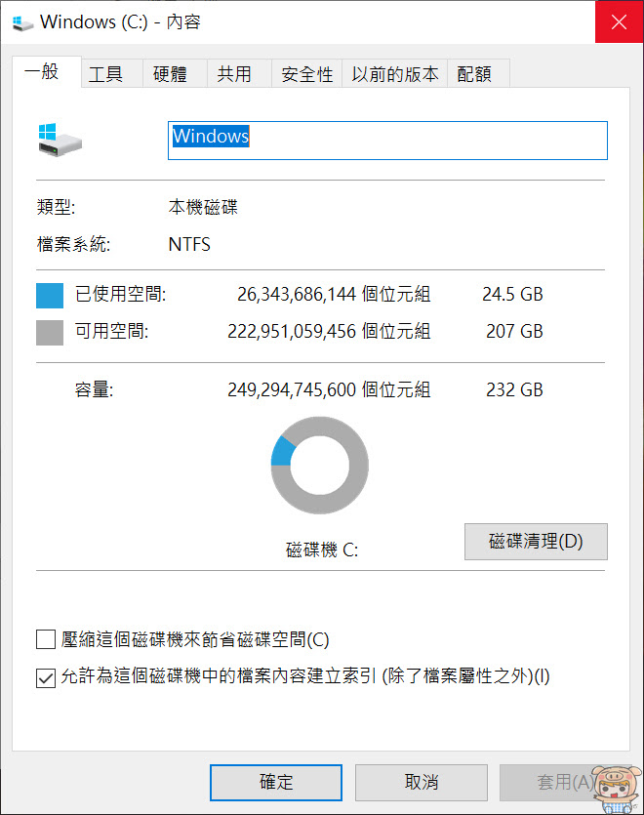Click the 取消 button
Viewport: 644px width, 815px height.
point(422,782)
